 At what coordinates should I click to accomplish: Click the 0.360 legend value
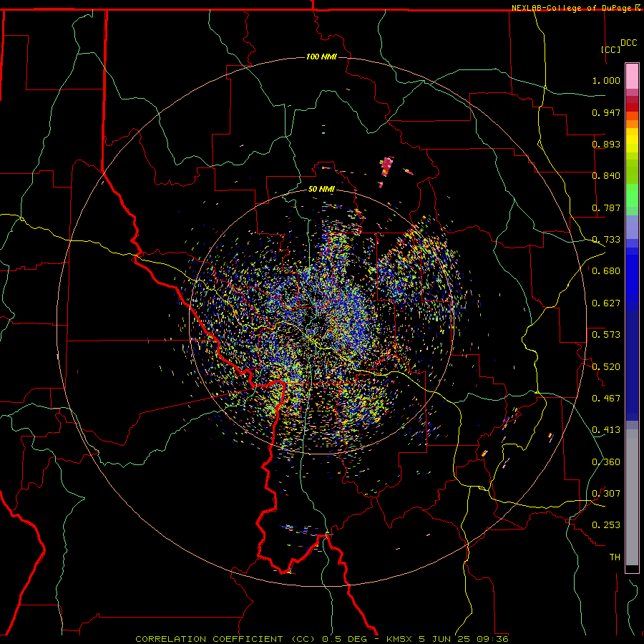606,462
